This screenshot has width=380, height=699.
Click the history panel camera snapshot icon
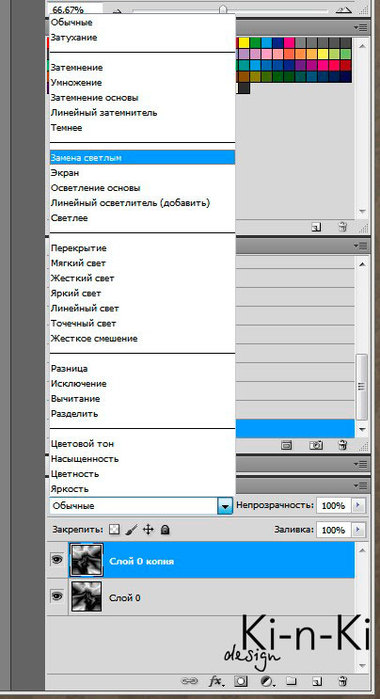pos(316,445)
